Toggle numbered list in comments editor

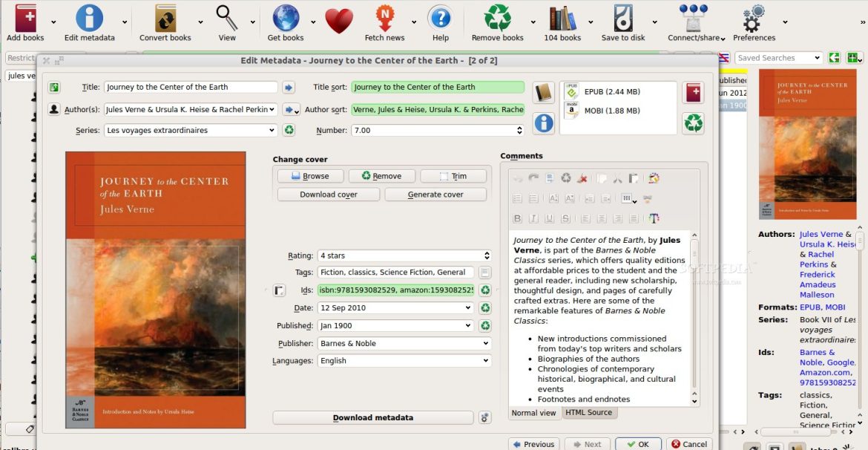[518, 198]
